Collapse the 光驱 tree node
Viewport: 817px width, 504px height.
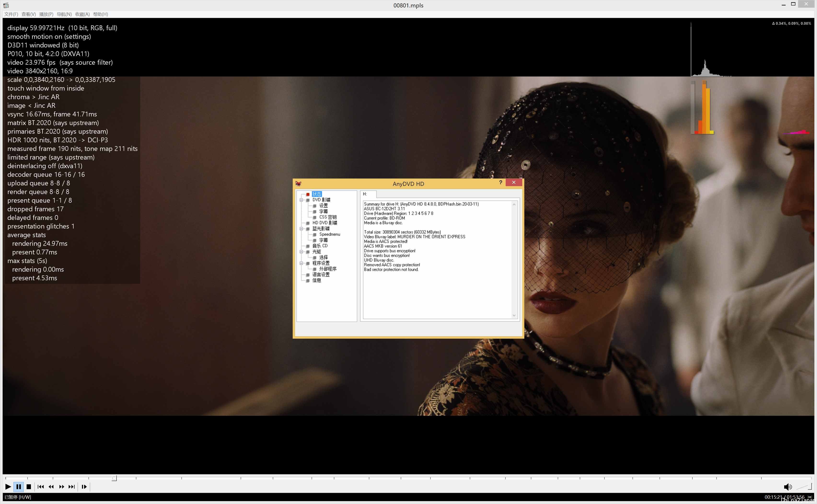click(x=301, y=252)
